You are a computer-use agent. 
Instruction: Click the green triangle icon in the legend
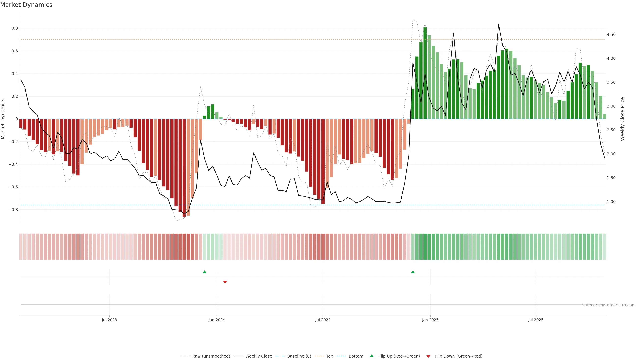click(x=372, y=356)
